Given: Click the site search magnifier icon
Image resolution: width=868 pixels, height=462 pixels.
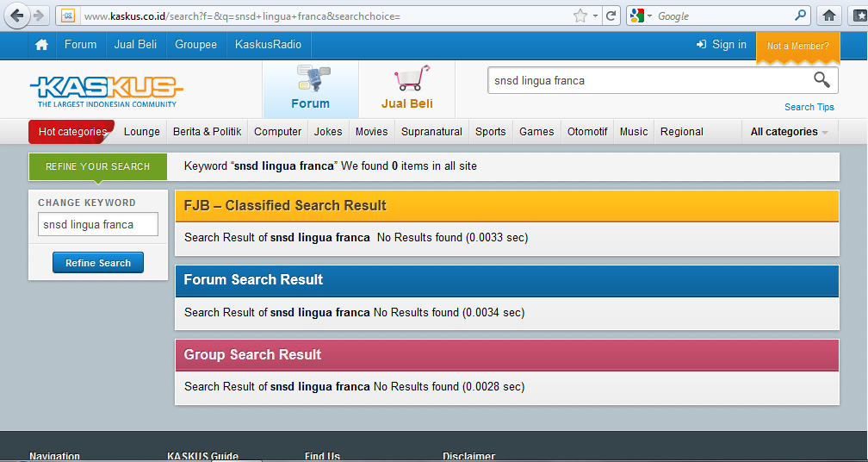Looking at the screenshot, I should point(821,80).
